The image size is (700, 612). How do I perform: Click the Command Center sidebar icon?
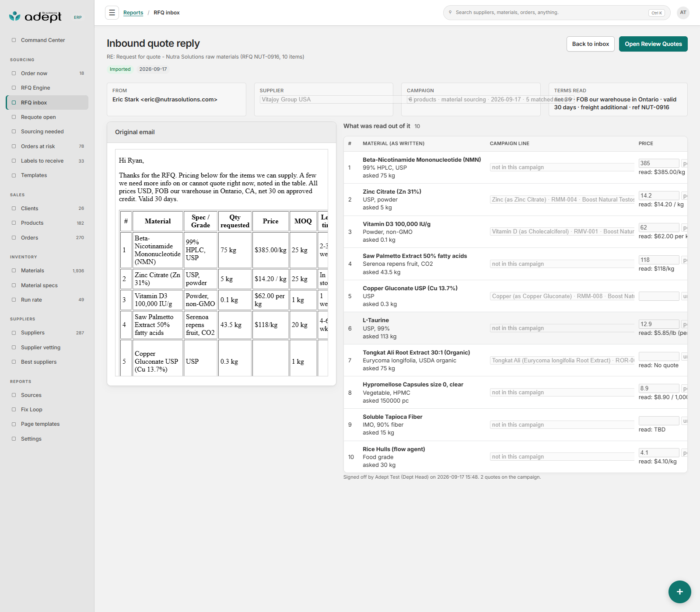click(14, 40)
